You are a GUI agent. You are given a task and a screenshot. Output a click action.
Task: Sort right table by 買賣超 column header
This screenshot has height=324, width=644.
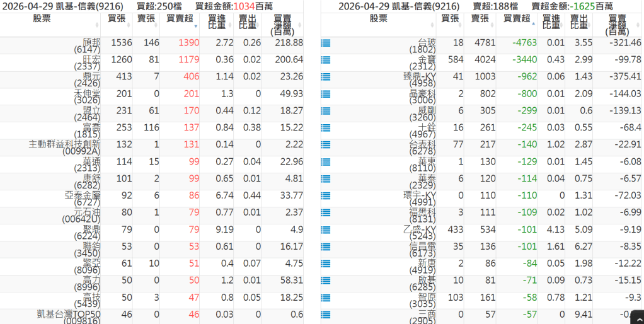(512, 19)
